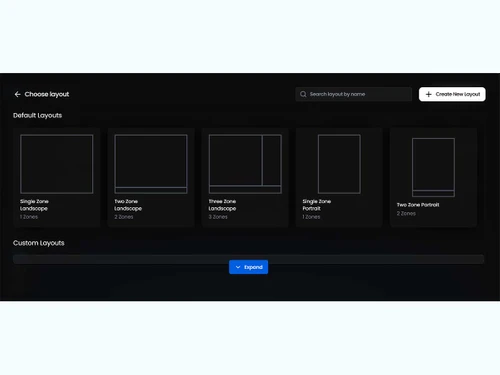Select the Single Zone Landscape layout preview
Image resolution: width=500 pixels, height=375 pixels.
click(x=57, y=164)
